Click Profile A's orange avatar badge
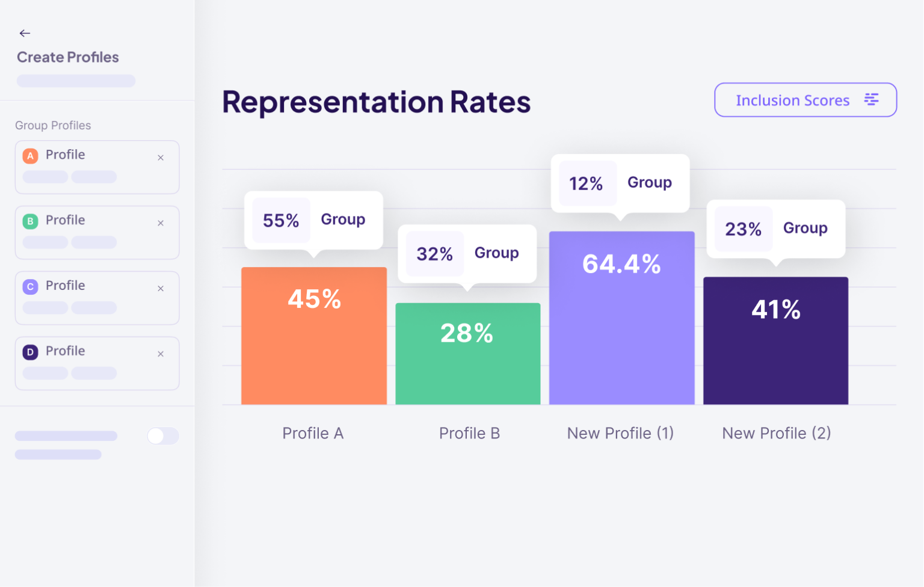Image resolution: width=924 pixels, height=587 pixels. point(30,156)
